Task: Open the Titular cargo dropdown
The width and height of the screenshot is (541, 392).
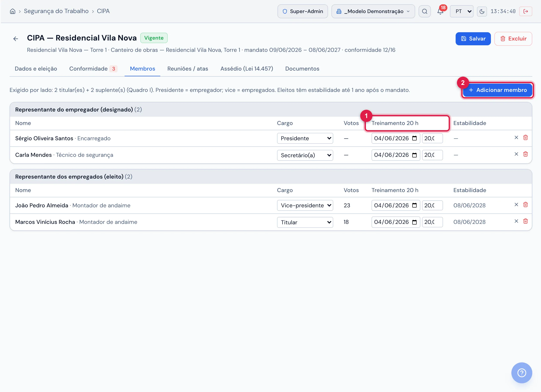Action: click(x=305, y=222)
